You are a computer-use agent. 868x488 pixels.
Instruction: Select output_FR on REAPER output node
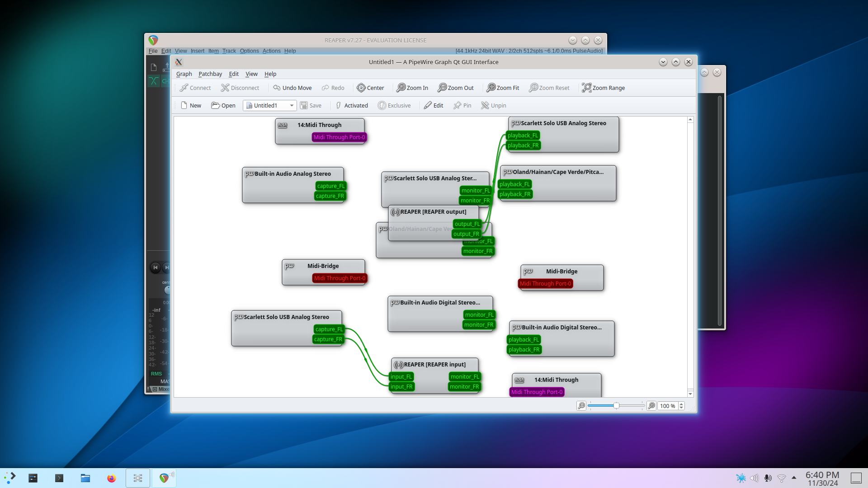tap(466, 234)
